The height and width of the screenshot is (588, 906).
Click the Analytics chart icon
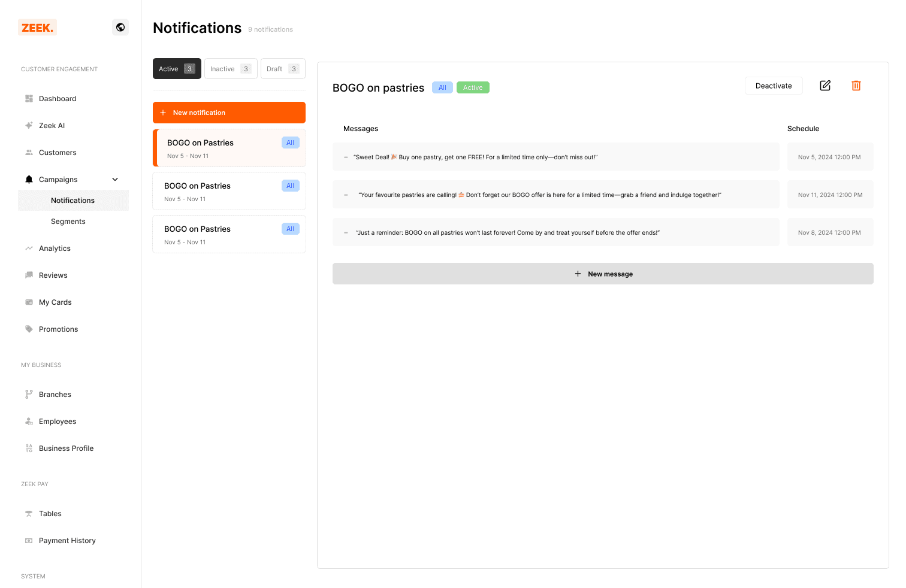click(x=29, y=248)
